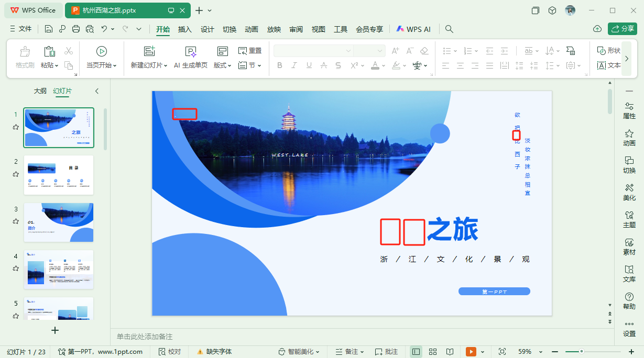Open the 智能美化 tool in status bar
Image resolution: width=644 pixels, height=358 pixels.
[x=299, y=351]
